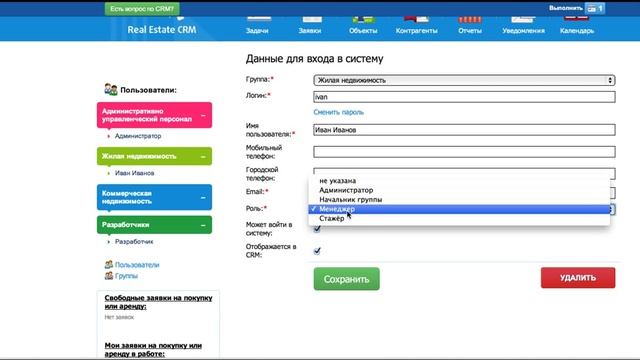640x360 pixels.
Task: Toggle the 'Отображается в CRM' checkbox
Action: coord(317,251)
